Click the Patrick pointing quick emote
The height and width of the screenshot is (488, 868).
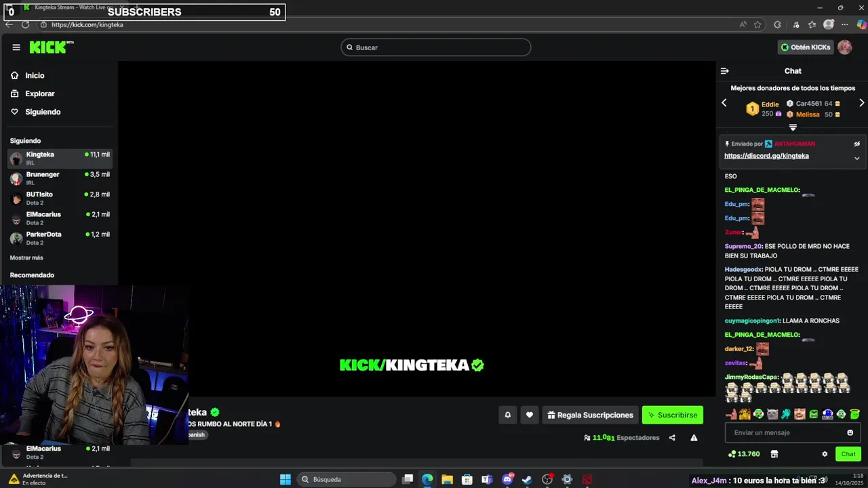tap(732, 413)
